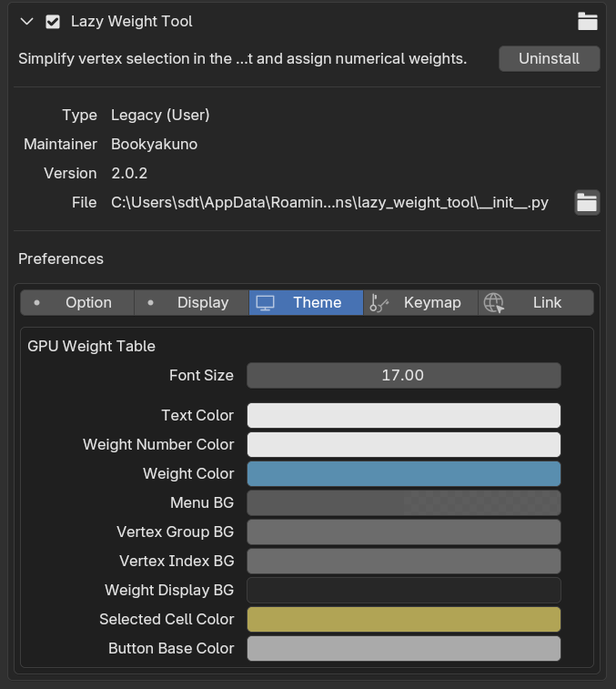This screenshot has height=689, width=616.
Task: Uninstall the Lazy Weight Tool add-on
Action: coord(549,58)
